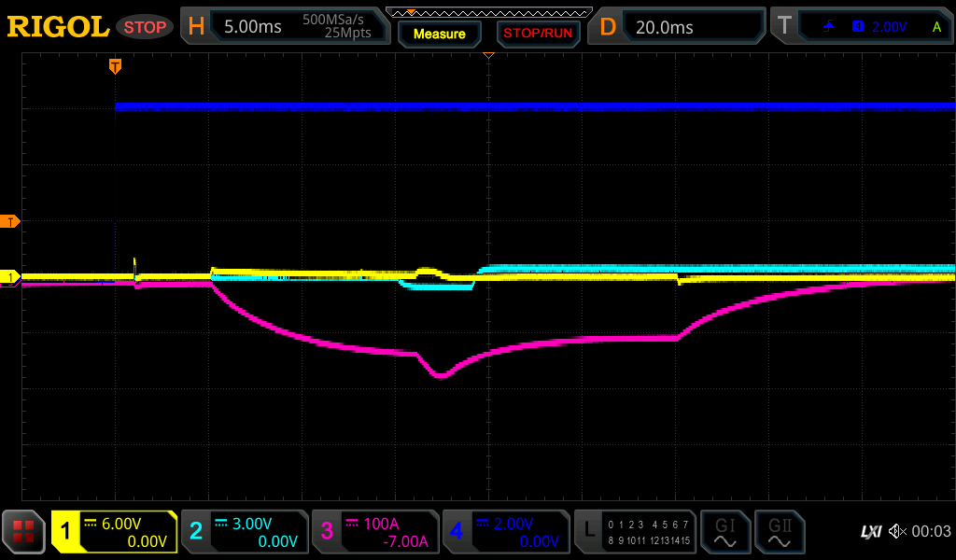Screen dimensions: 956x560
Task: Click the waveform memory position bar
Action: coord(488,12)
